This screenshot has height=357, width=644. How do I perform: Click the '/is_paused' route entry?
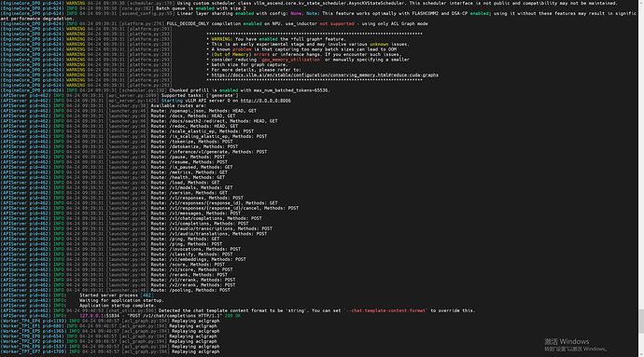click(x=192, y=167)
